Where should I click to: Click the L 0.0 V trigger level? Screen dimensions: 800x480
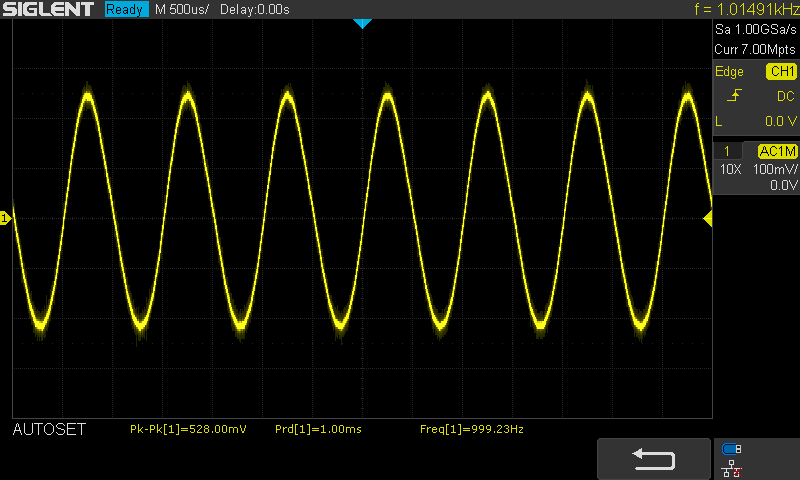pyautogui.click(x=756, y=121)
